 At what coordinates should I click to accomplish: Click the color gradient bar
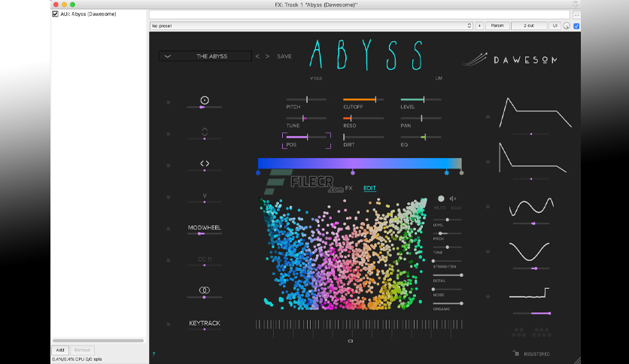tap(360, 163)
